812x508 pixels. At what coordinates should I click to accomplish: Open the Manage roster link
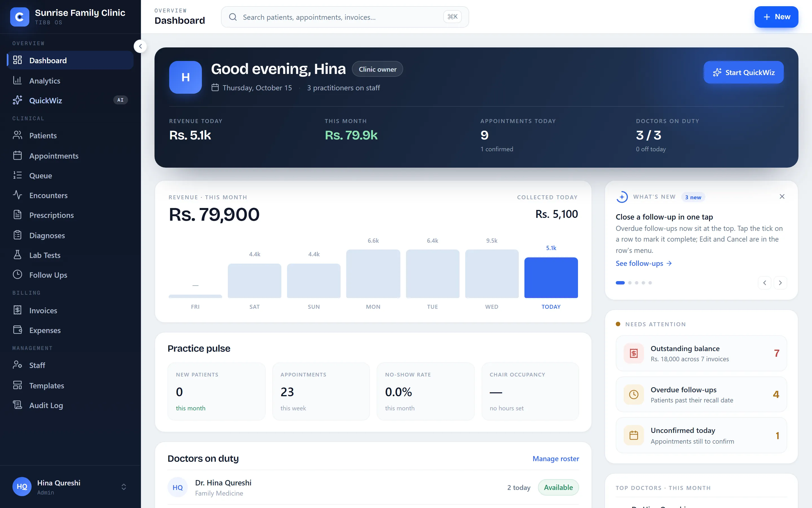point(556,459)
